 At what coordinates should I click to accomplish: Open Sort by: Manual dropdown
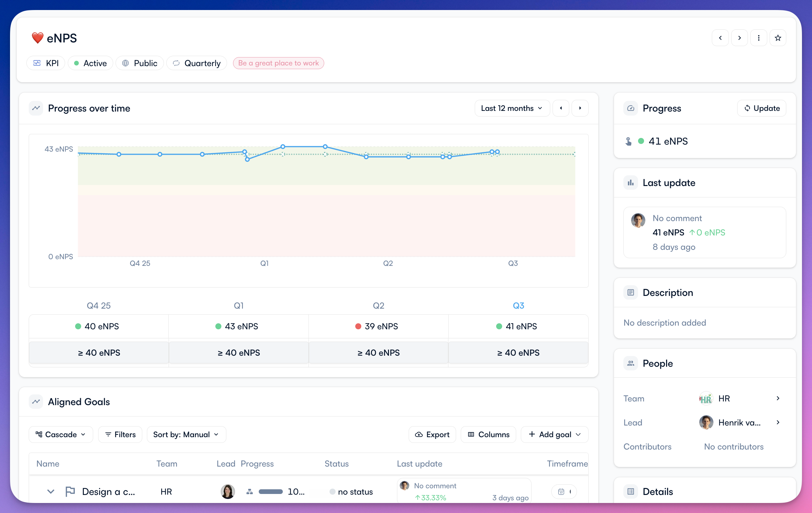[x=187, y=435]
